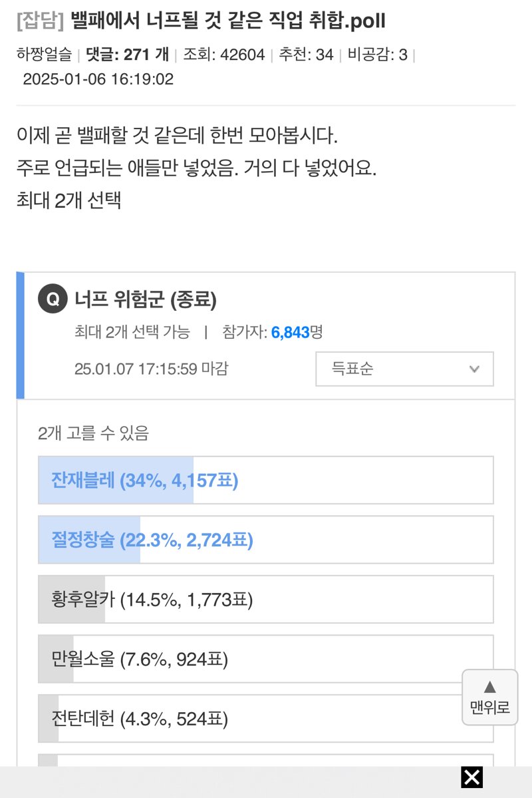
Task: Open the author name 하짱얼슬
Action: click(x=45, y=55)
